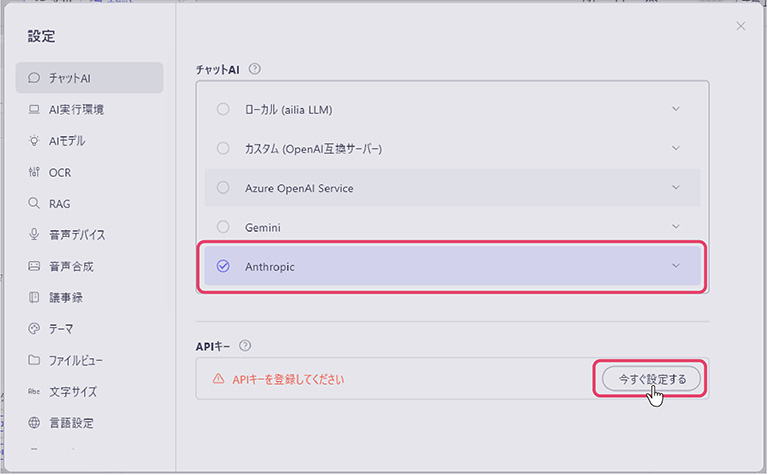Select the ローカル (ailia LLM) radio button
The image size is (767, 474).
coord(223,109)
